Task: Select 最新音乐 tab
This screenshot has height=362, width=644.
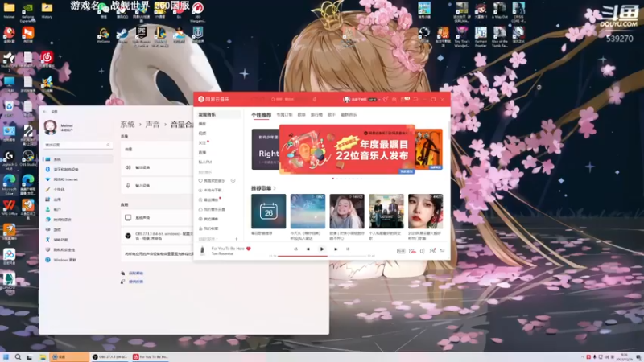Action: tap(349, 115)
